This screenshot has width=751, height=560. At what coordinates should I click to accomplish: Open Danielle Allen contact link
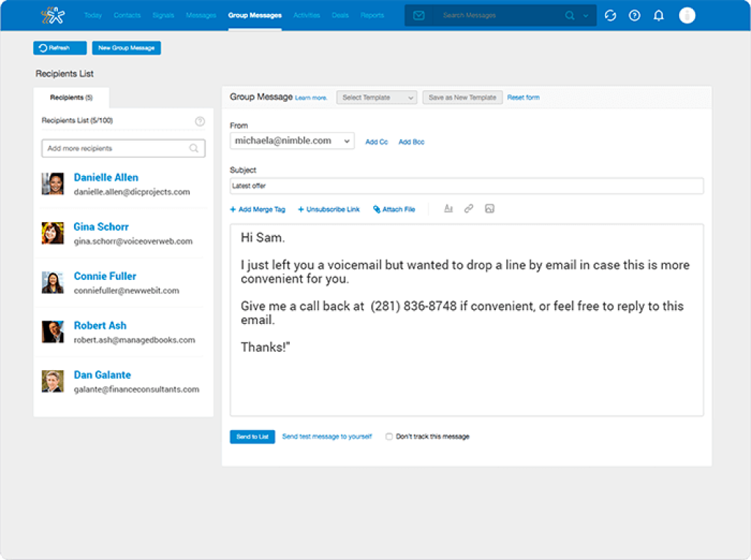coord(106,177)
